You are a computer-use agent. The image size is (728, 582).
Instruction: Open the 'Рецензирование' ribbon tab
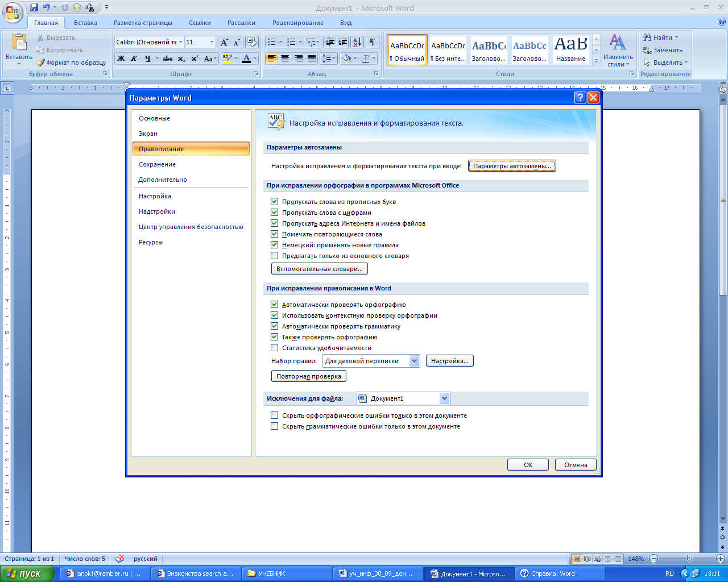point(298,23)
